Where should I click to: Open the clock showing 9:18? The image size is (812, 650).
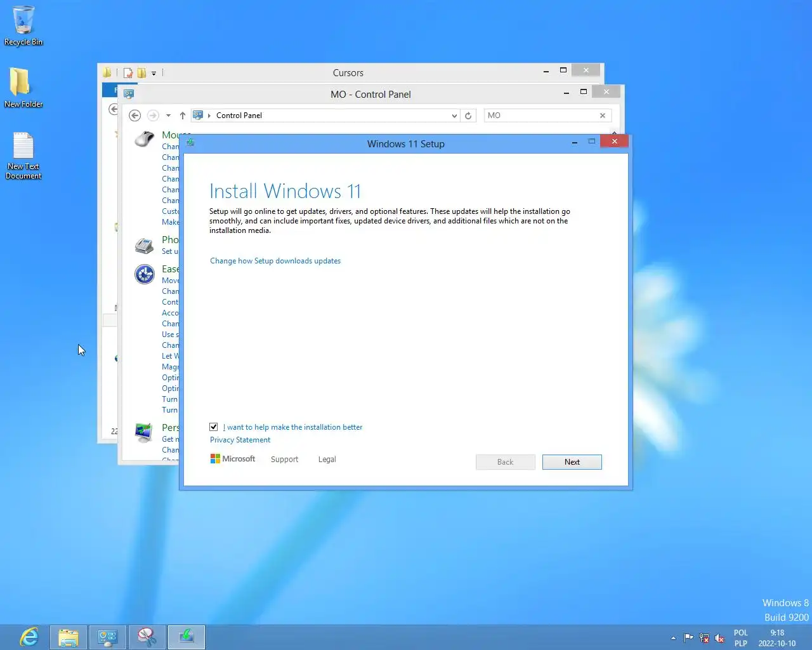777,638
